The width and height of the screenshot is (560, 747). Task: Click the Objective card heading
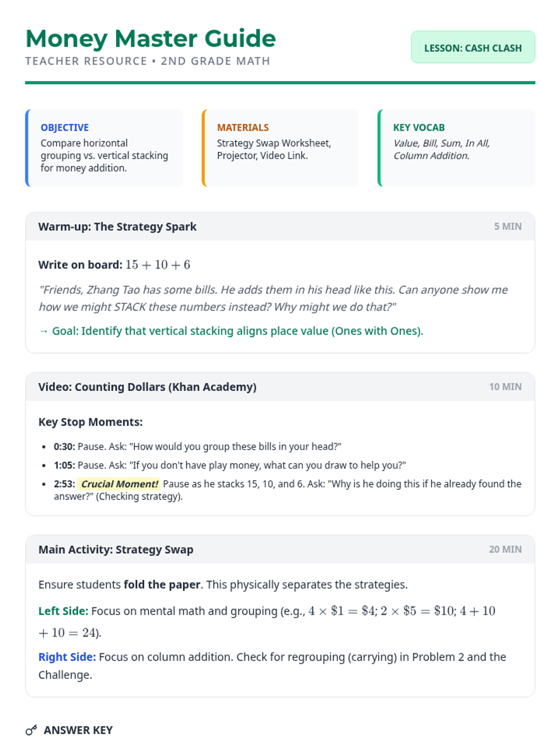(x=64, y=127)
